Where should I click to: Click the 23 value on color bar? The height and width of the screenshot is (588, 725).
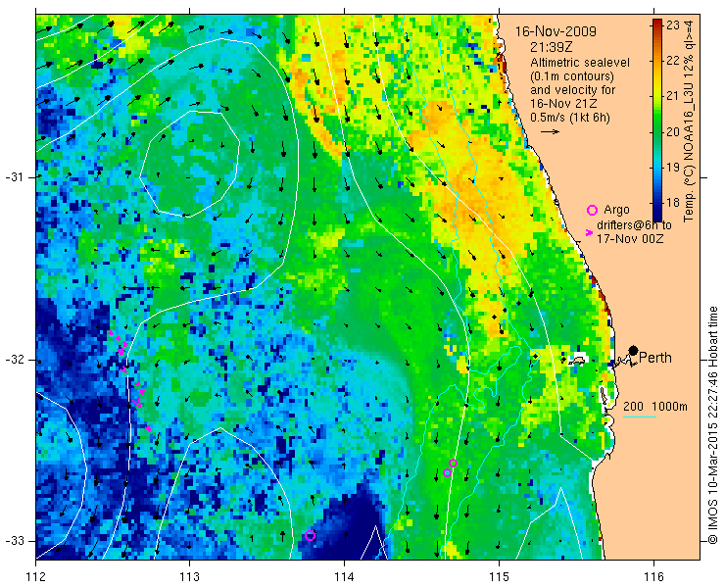[x=673, y=24]
